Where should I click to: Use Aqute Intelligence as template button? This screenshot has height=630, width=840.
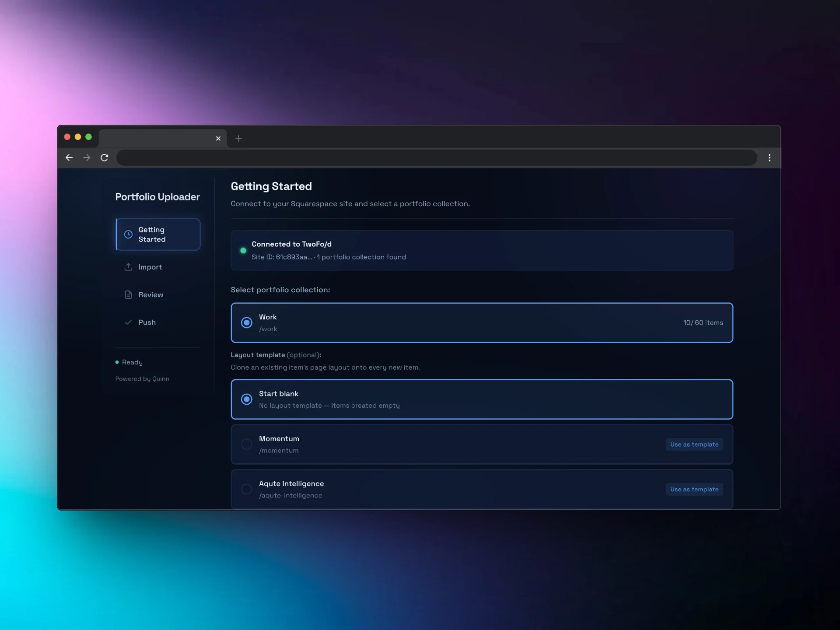point(694,490)
